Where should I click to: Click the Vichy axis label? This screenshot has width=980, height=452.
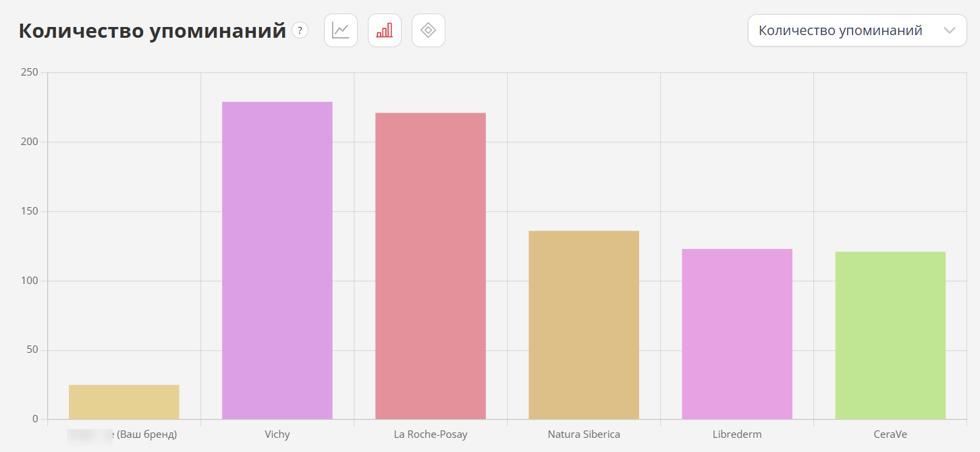(x=277, y=434)
